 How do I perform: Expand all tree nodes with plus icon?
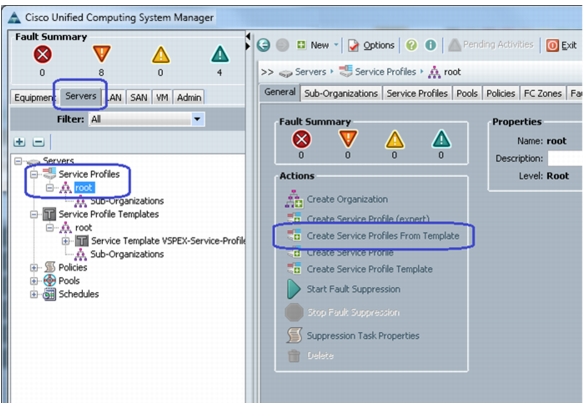(19, 142)
